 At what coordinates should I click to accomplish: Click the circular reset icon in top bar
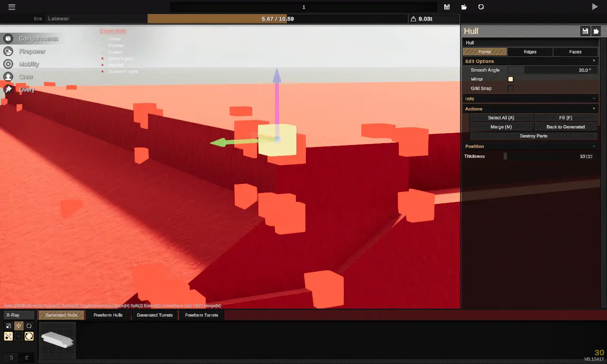[481, 7]
